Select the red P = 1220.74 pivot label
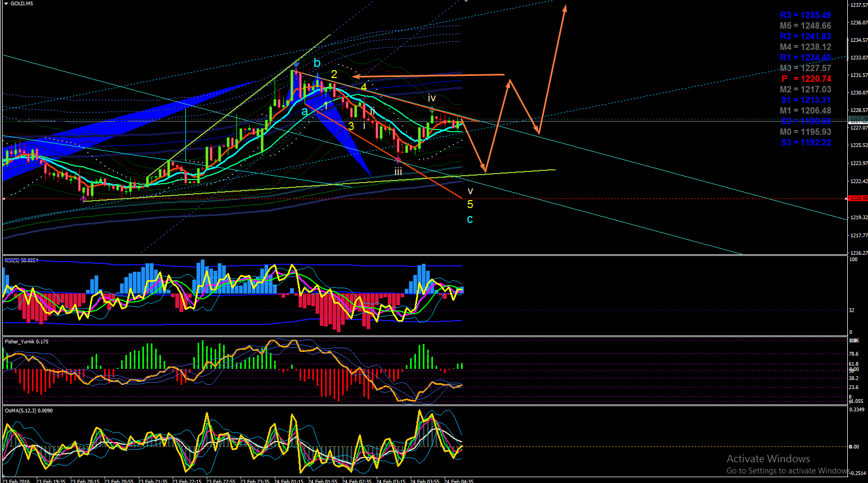868x483 pixels. tap(806, 79)
